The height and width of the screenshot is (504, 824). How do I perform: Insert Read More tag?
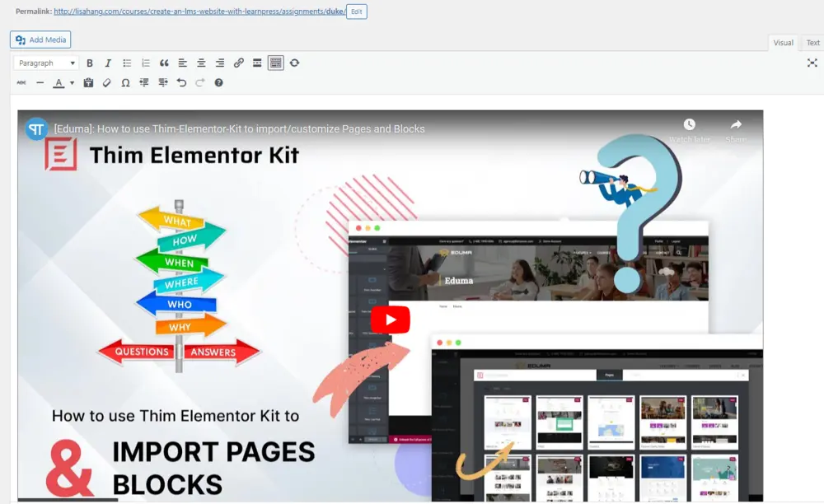pos(257,63)
